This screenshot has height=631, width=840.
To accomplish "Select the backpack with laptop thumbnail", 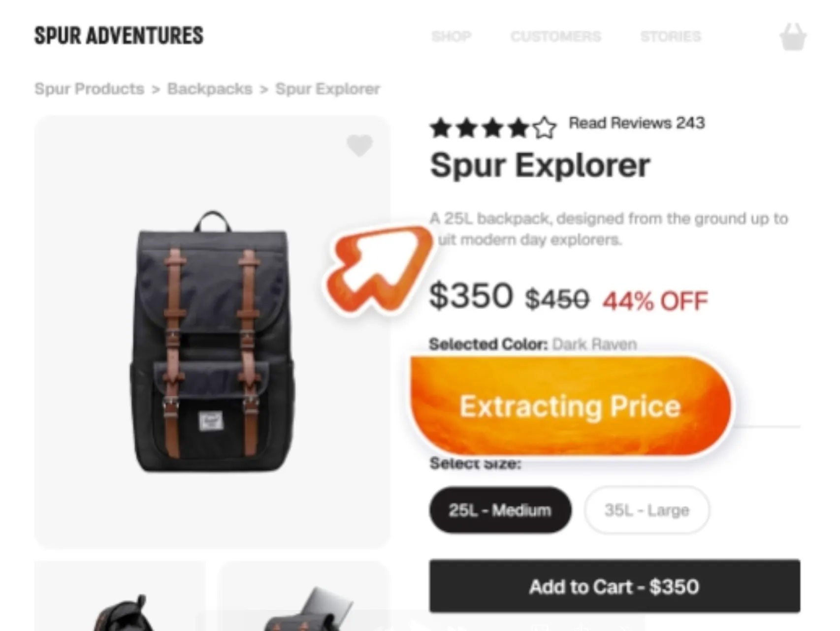I will point(303,596).
